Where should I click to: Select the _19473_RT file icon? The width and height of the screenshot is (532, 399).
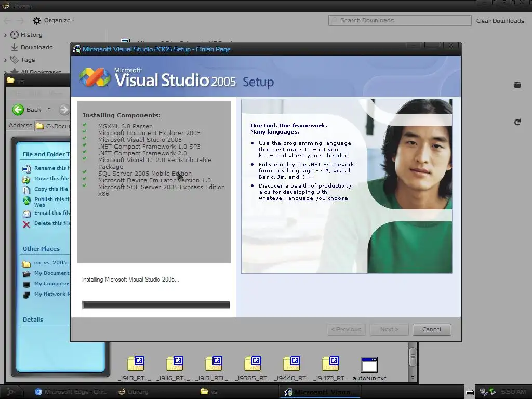click(330, 364)
